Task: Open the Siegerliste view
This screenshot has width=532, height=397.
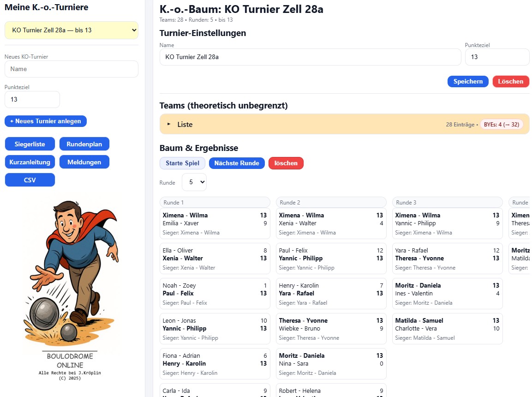Action: (30, 144)
